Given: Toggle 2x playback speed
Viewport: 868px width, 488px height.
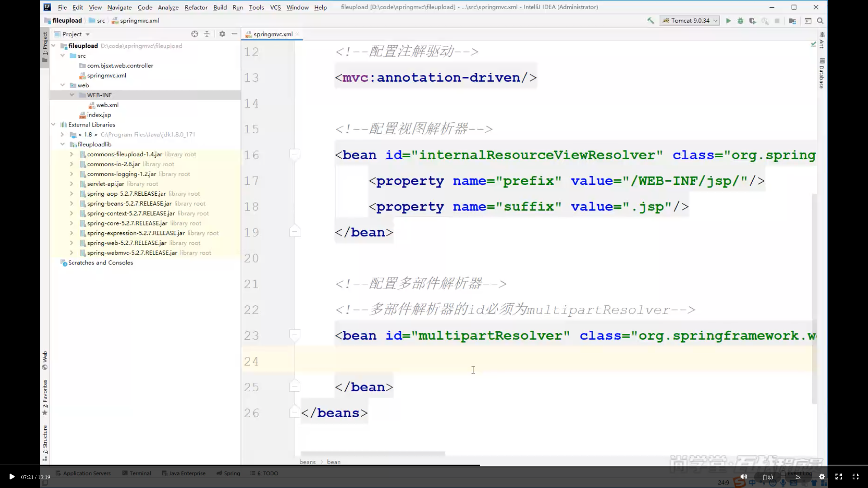Looking at the screenshot, I should [x=798, y=477].
